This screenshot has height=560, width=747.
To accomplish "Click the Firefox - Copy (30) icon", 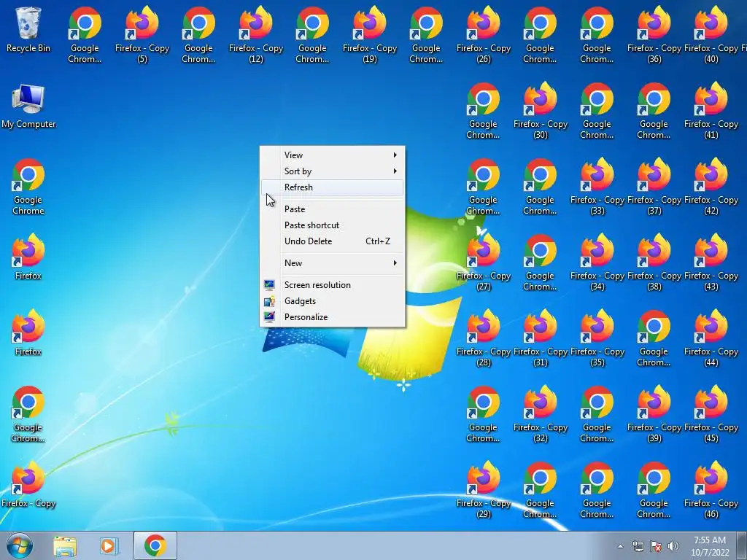I will (x=541, y=111).
